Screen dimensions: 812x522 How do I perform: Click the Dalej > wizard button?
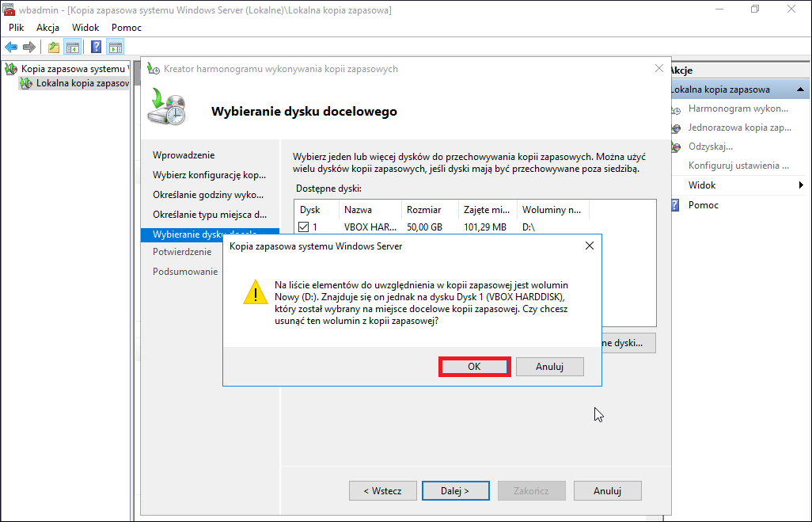pos(455,491)
